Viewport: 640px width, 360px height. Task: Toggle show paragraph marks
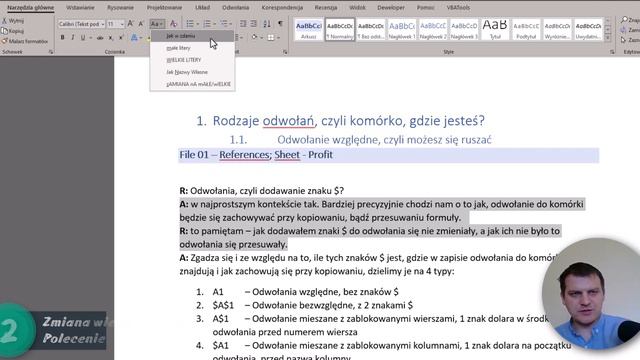click(x=280, y=24)
